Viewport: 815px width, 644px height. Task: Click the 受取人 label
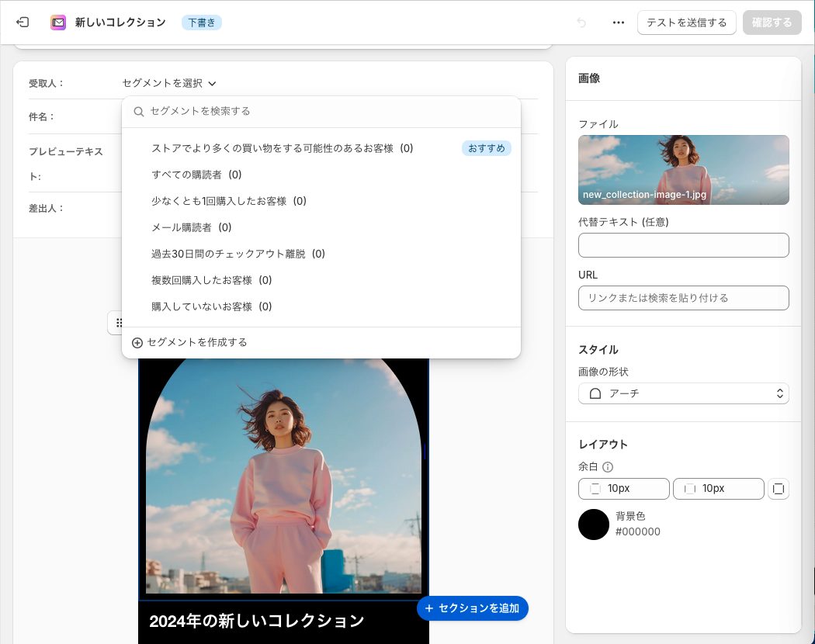coord(46,83)
